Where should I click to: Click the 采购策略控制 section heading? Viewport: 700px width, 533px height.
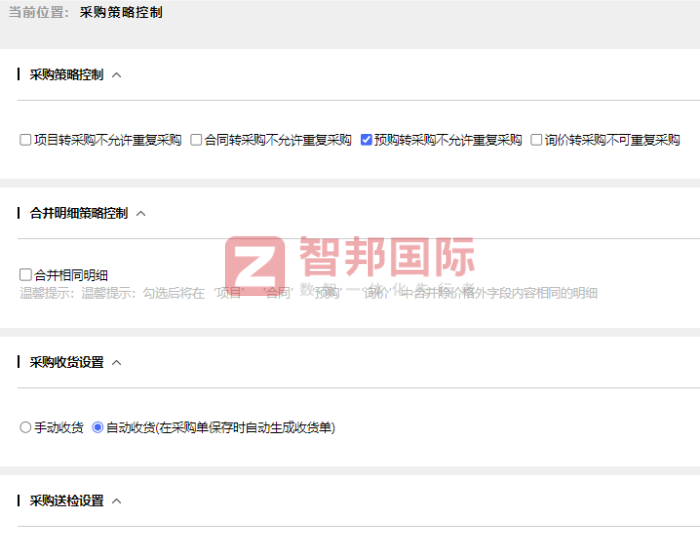66,75
